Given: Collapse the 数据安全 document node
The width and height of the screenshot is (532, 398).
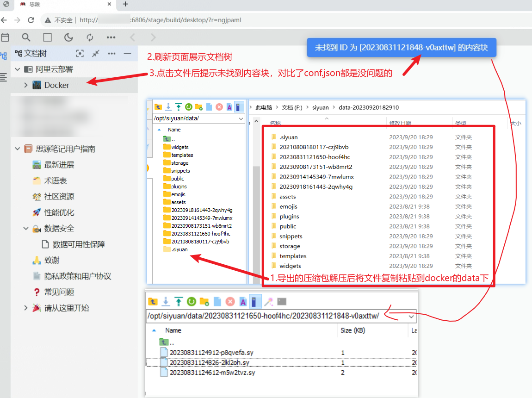Looking at the screenshot, I should click(x=26, y=228).
